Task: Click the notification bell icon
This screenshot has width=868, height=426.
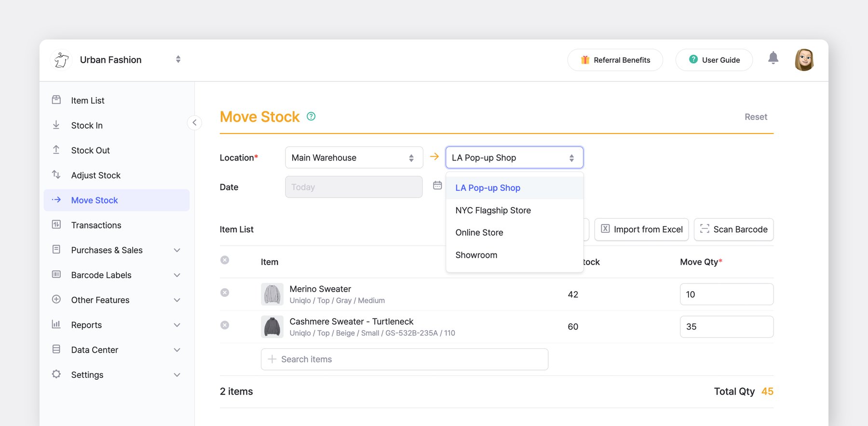Action: coord(773,58)
